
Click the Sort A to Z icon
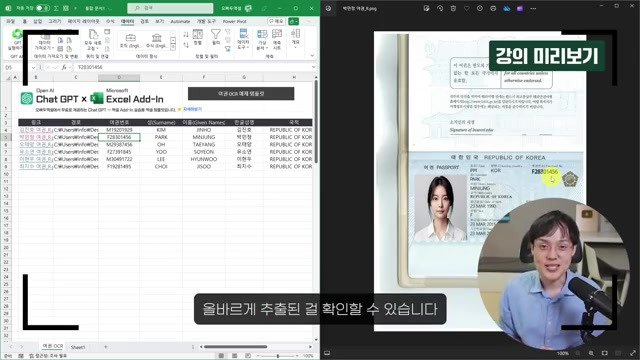pos(186,35)
